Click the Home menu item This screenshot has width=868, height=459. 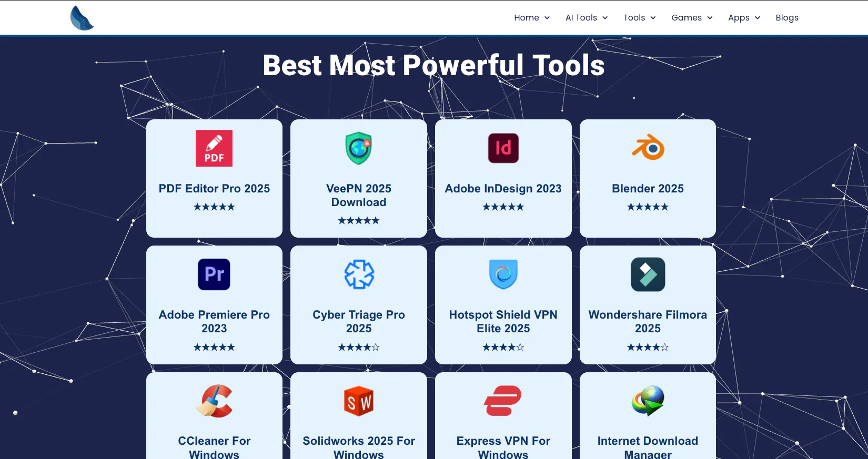click(527, 18)
